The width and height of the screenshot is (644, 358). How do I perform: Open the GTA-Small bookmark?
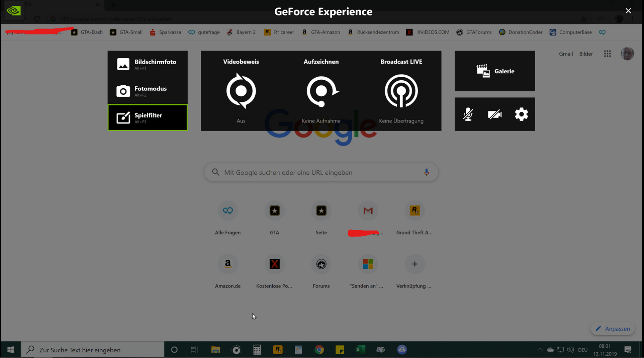click(x=126, y=32)
